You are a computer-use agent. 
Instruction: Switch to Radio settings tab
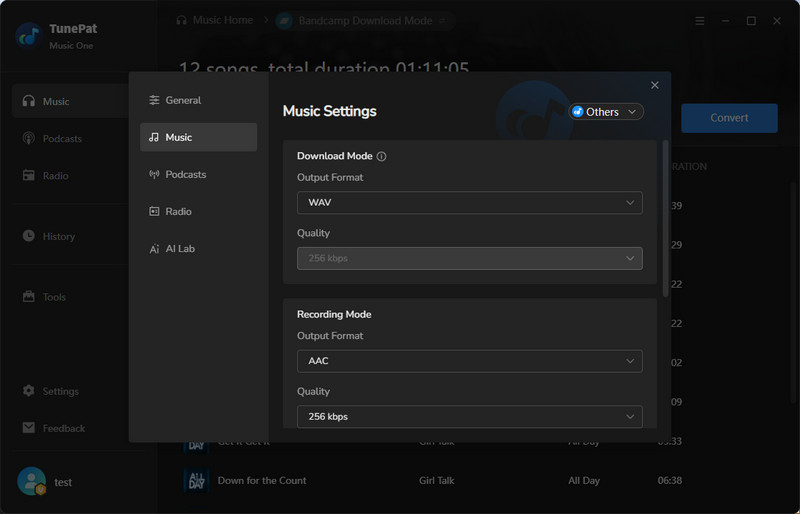click(198, 211)
